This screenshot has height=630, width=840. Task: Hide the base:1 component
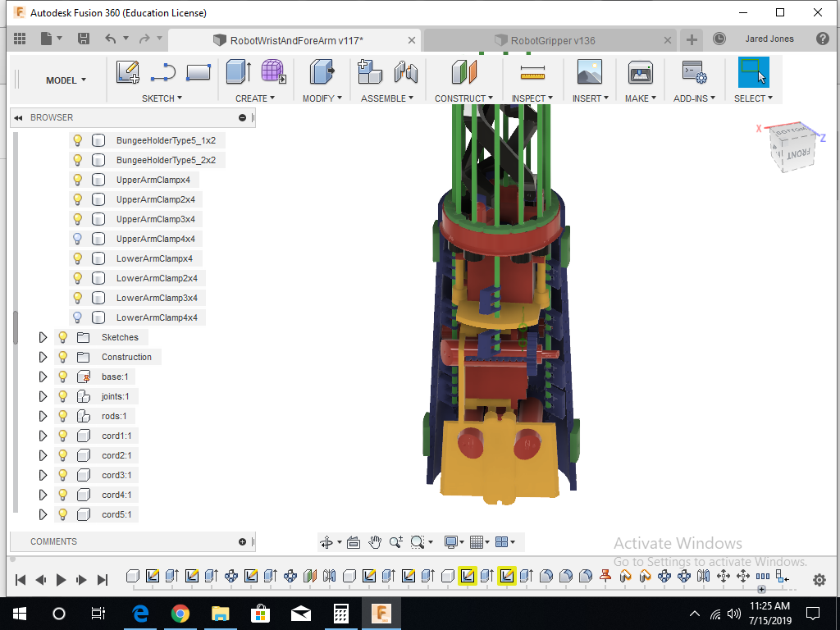(x=62, y=377)
